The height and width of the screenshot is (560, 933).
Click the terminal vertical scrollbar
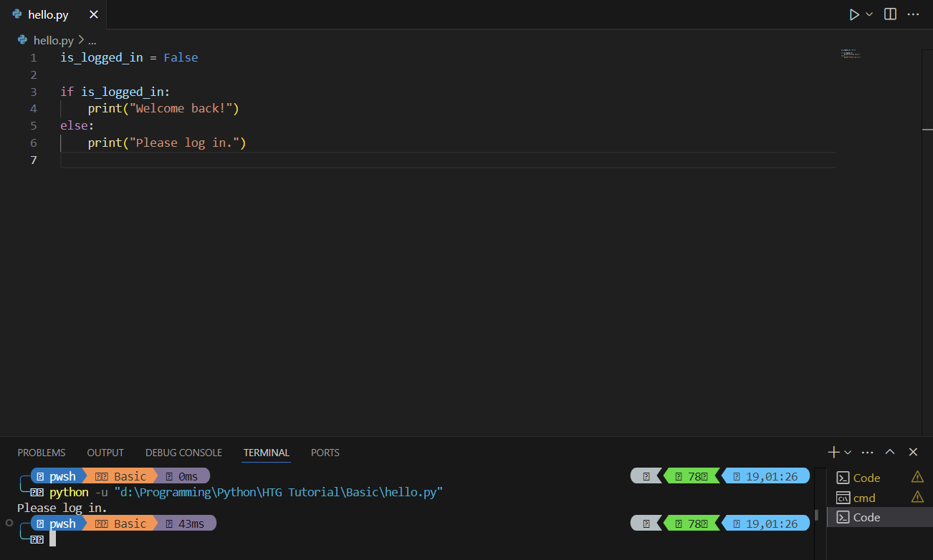point(817,514)
